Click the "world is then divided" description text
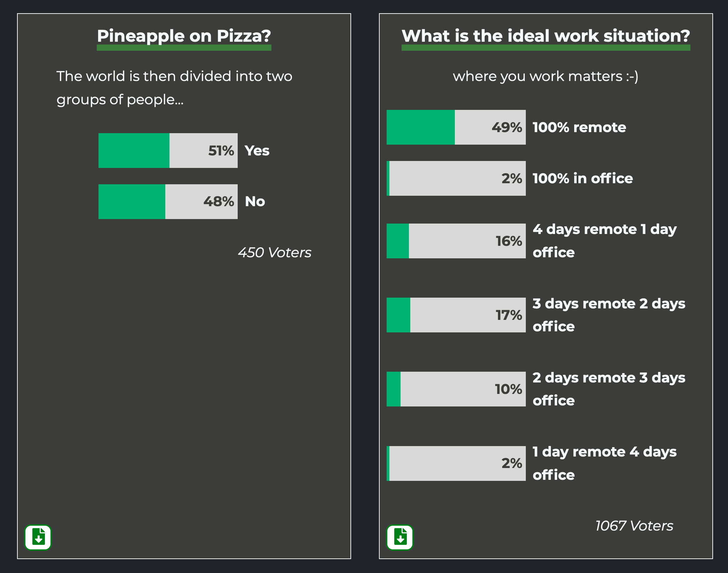This screenshot has width=728, height=573. tap(174, 88)
